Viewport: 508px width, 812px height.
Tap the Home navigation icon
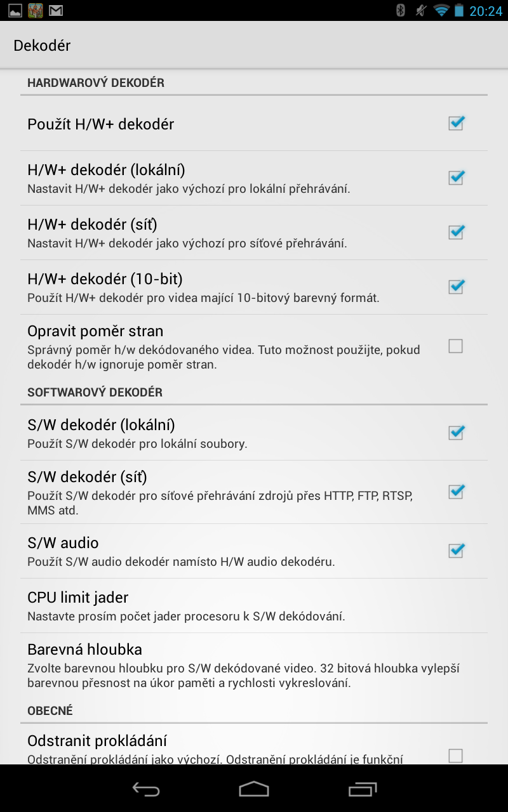pyautogui.click(x=254, y=789)
